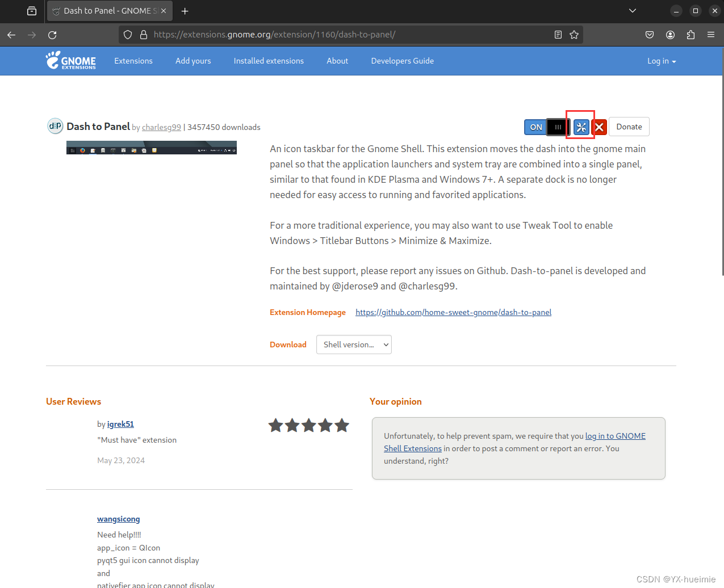Click the Dash to Panel screenshot thumbnail
724x588 pixels.
click(152, 148)
